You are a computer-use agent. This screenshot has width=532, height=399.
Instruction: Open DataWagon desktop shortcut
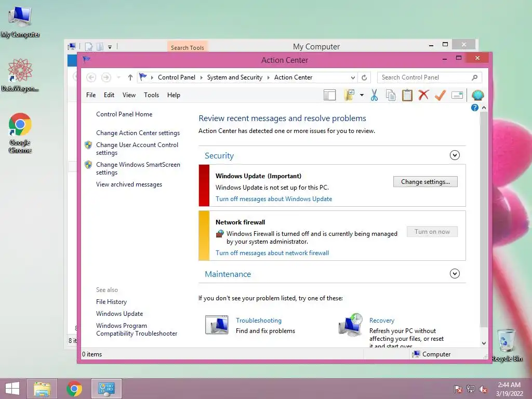click(20, 75)
